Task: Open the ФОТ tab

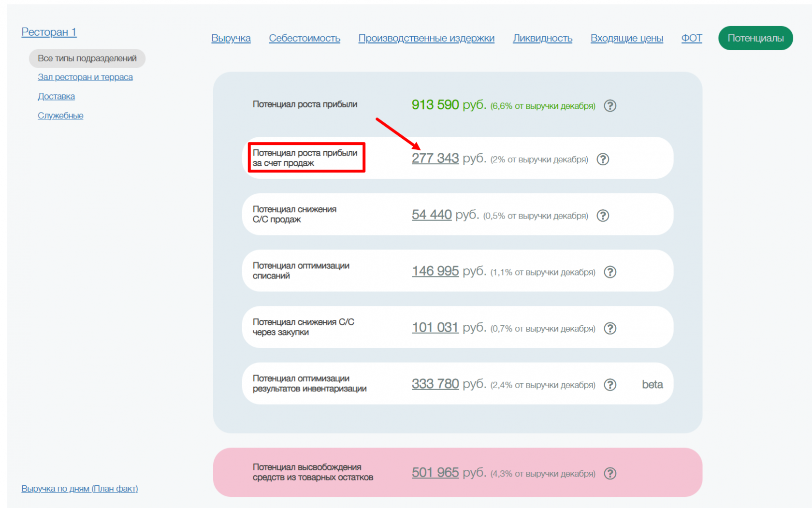Action: [691, 38]
